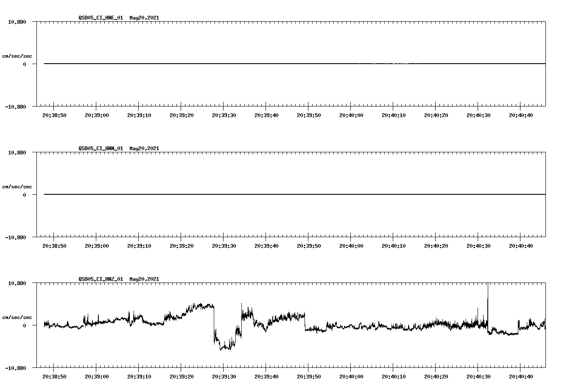Click the 20:39:00 time label under HNN plot
The width and height of the screenshot is (576, 392).
click(97, 246)
